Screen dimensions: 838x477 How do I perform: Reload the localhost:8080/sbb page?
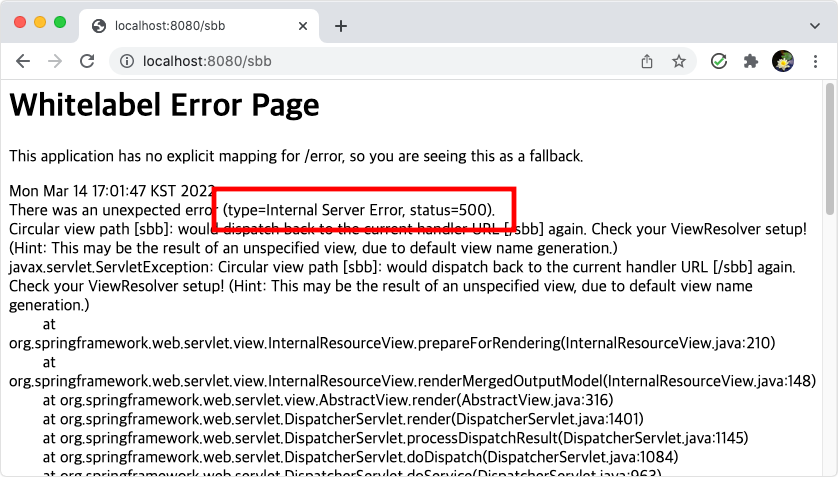(x=87, y=61)
